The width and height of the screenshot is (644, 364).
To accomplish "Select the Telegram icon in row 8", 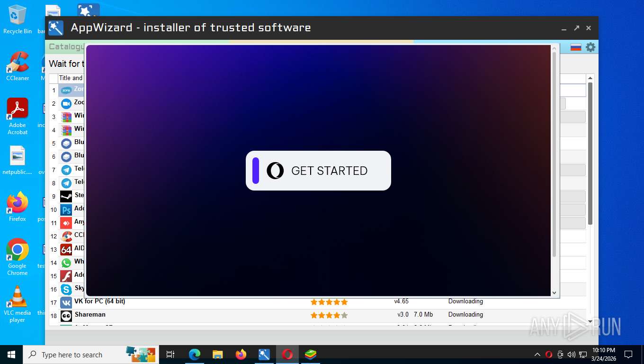I will point(66,183).
